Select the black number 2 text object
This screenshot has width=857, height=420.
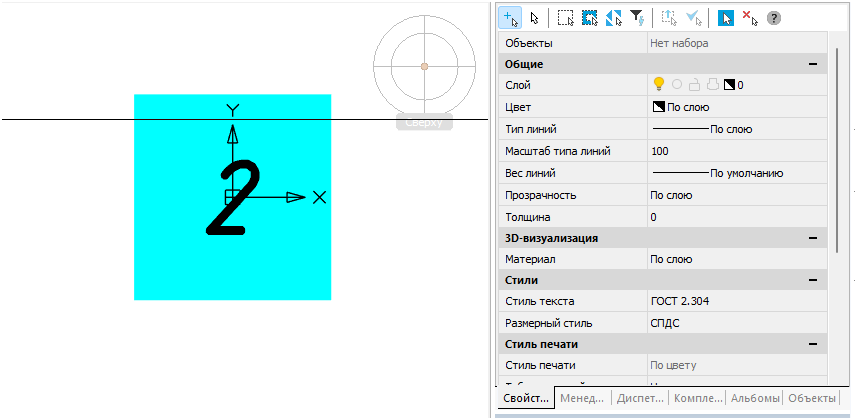[x=233, y=197]
